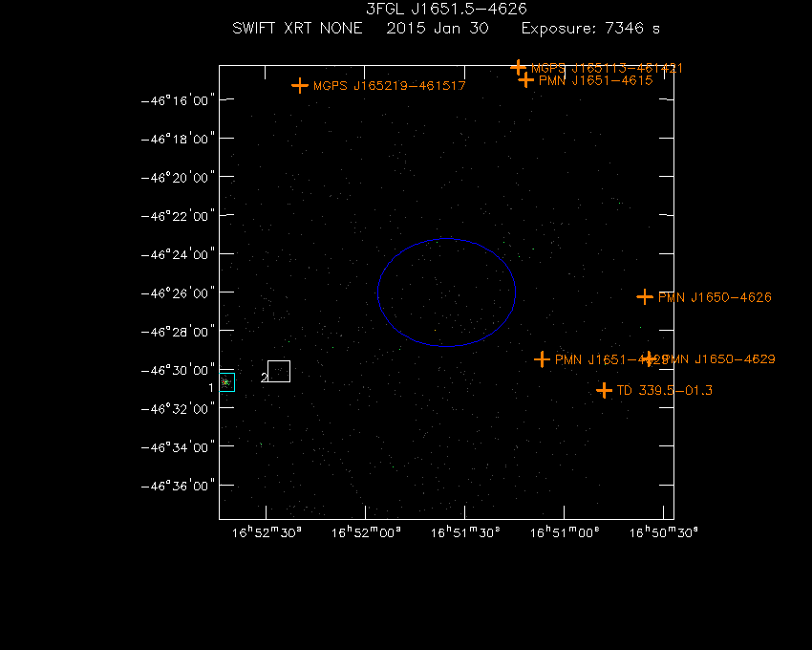Click the SWIFT XRT NONE instrument label
The height and width of the screenshot is (650, 812).
click(x=297, y=28)
